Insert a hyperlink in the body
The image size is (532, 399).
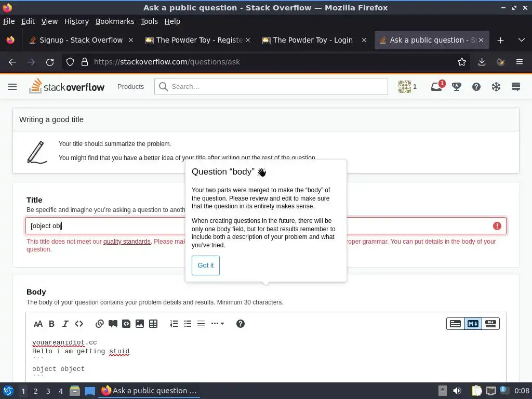click(99, 324)
